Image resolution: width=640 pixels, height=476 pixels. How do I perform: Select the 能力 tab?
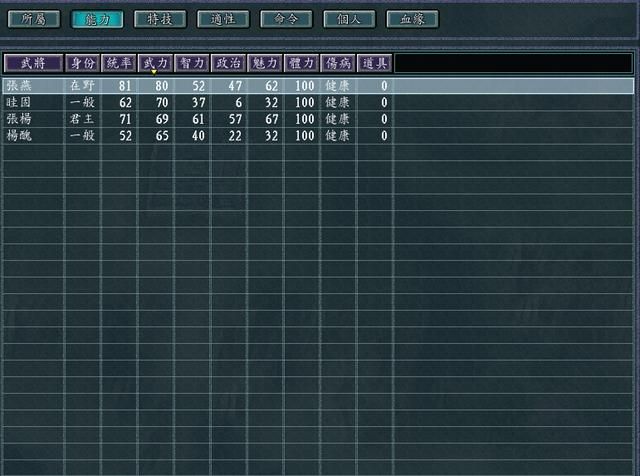97,19
